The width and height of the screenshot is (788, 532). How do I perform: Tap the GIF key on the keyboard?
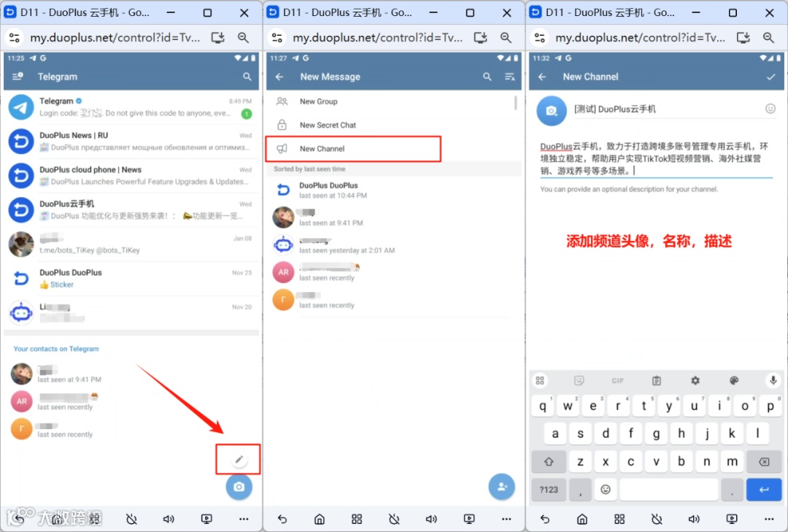[618, 381]
